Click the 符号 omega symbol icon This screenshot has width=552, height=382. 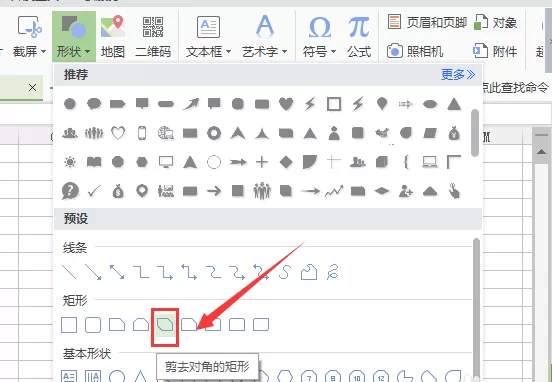click(x=320, y=27)
